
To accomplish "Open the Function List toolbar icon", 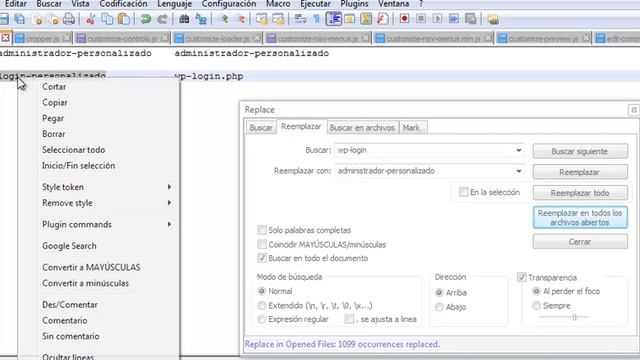I will [382, 19].
